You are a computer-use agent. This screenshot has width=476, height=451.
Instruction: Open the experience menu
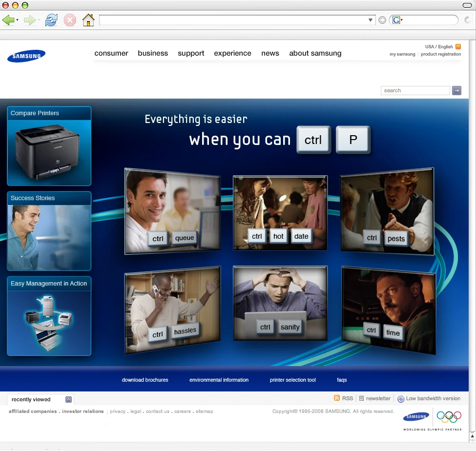(232, 53)
